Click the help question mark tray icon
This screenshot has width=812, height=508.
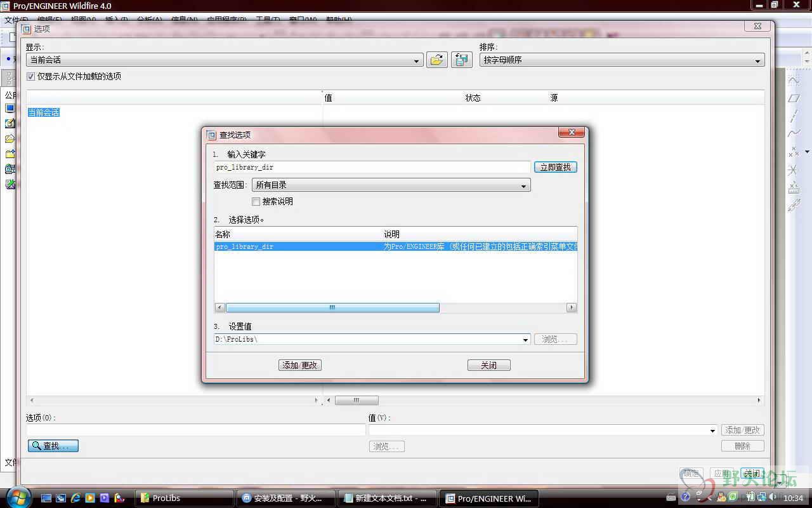click(x=686, y=498)
